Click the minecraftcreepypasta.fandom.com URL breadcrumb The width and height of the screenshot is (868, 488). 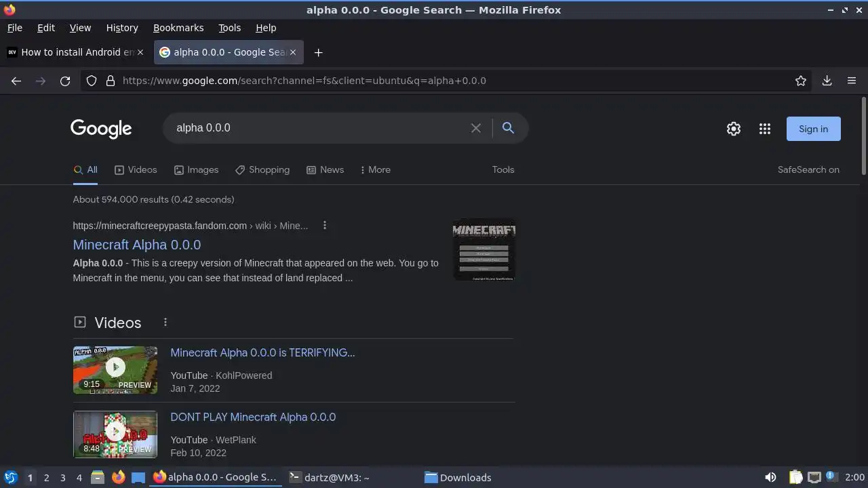pyautogui.click(x=191, y=226)
